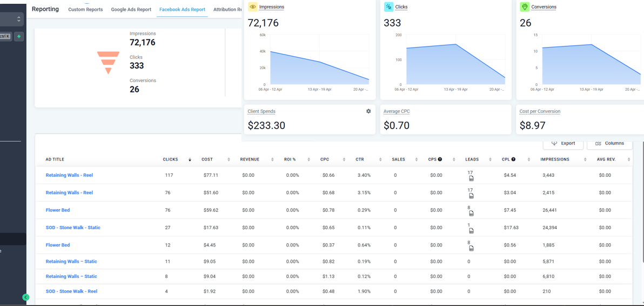Screen dimensions: 644x306
Task: Click the Client Spends label
Action: pos(261,111)
